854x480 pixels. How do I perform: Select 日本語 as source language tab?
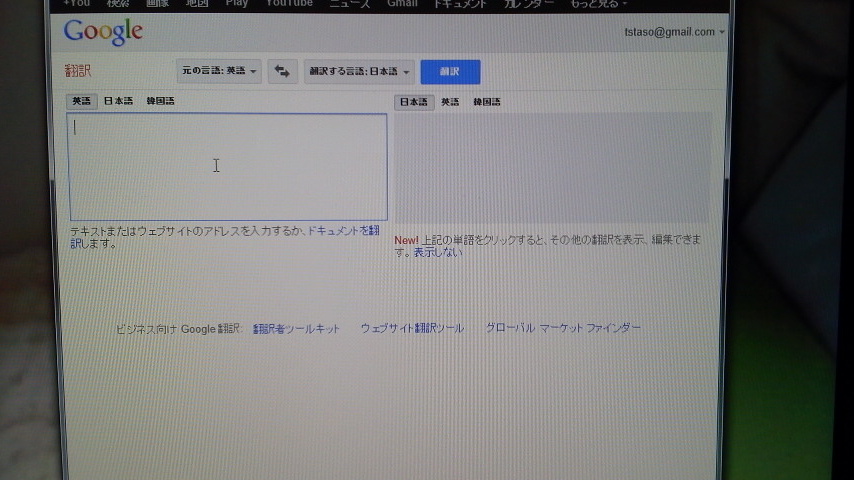coord(118,101)
